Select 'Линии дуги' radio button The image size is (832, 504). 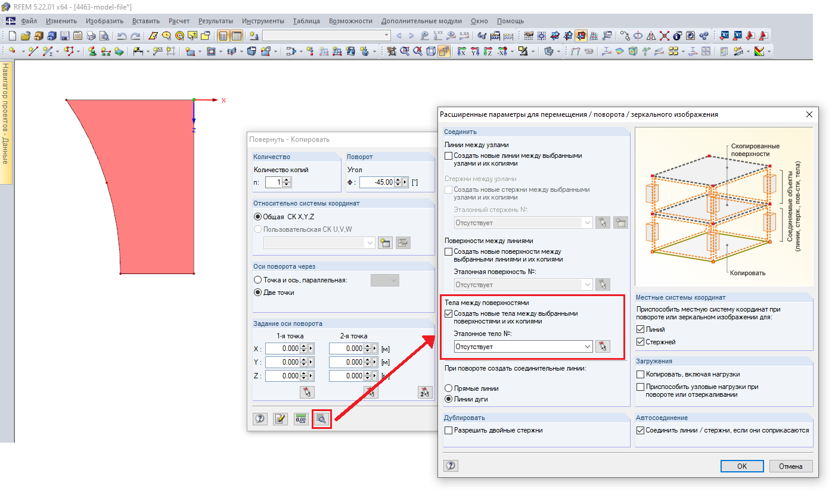pyautogui.click(x=449, y=400)
